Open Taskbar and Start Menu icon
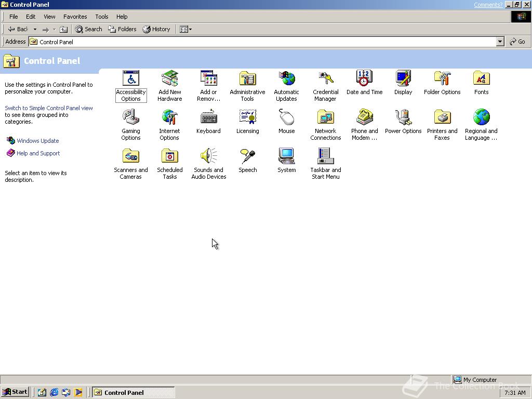This screenshot has height=399, width=532. pos(325,156)
